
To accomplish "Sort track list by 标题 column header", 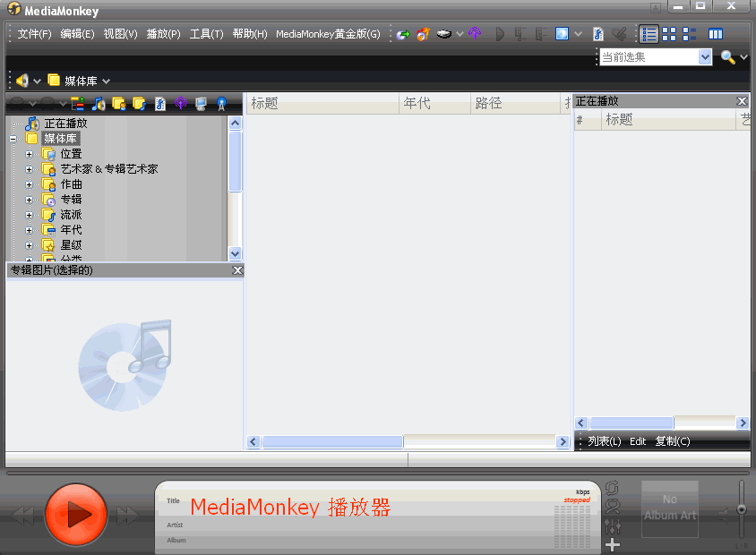I will (x=322, y=103).
